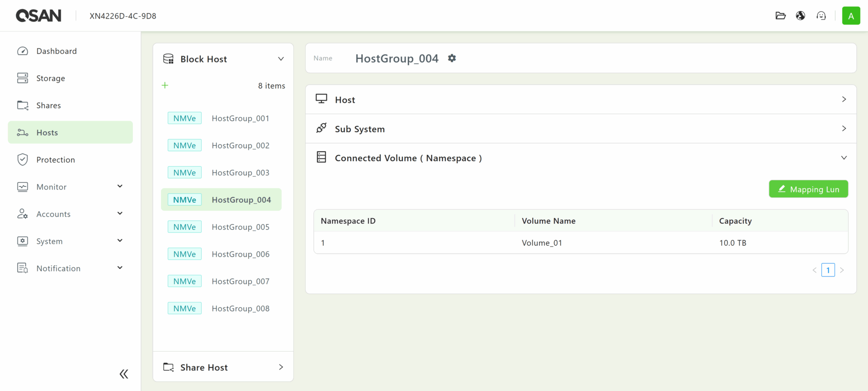868x391 pixels.
Task: Go to Storage in the sidebar
Action: coord(51,78)
